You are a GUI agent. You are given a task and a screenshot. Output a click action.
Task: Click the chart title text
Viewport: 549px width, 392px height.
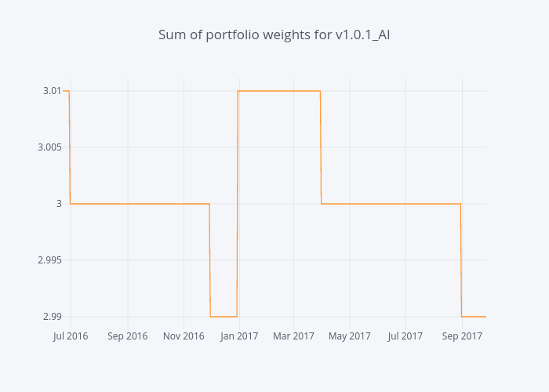[274, 34]
